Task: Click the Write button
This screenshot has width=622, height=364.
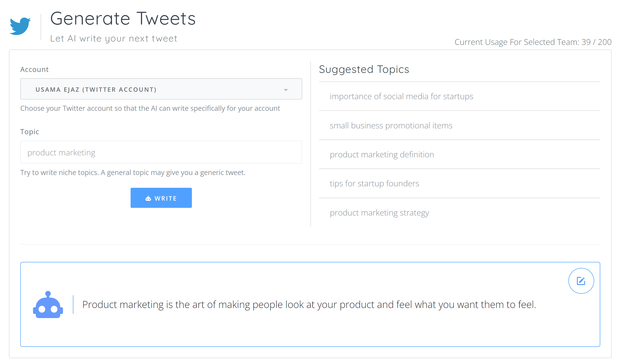Action: click(x=161, y=198)
